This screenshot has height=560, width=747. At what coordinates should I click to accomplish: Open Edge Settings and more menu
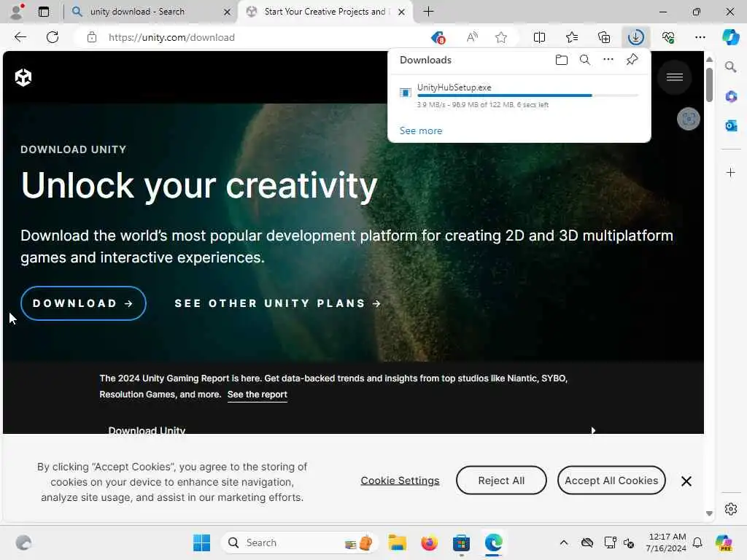(x=700, y=37)
